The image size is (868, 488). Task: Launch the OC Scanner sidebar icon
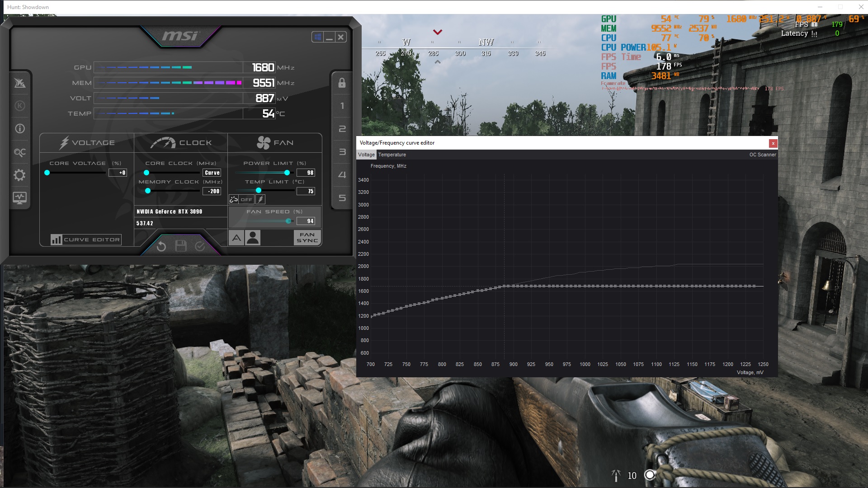[x=19, y=152]
